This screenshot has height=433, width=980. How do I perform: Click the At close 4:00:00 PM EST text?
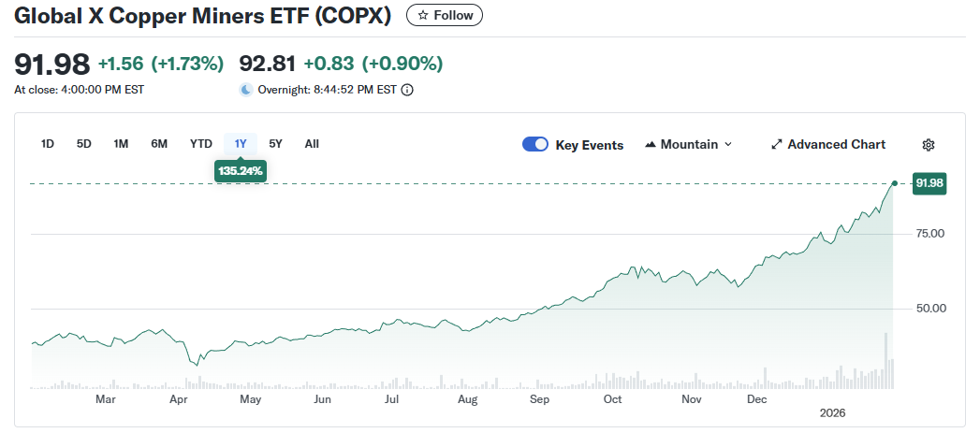80,90
